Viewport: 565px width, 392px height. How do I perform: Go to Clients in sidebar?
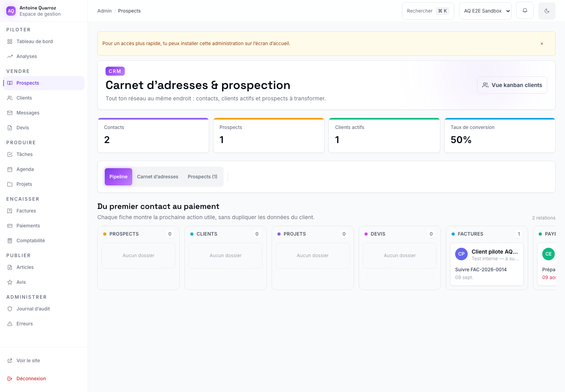44,98
